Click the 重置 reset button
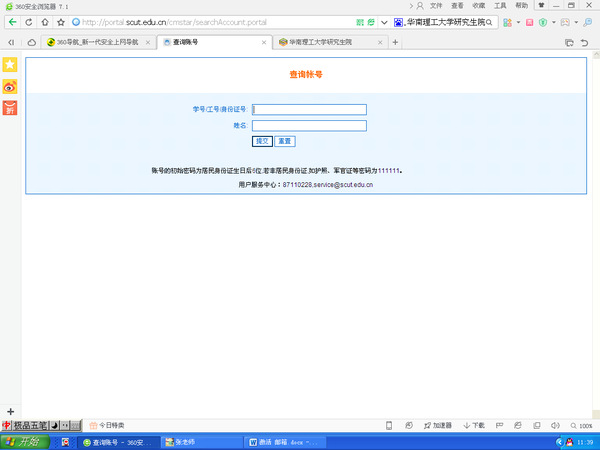Image resolution: width=600 pixels, height=450 pixels. point(284,141)
